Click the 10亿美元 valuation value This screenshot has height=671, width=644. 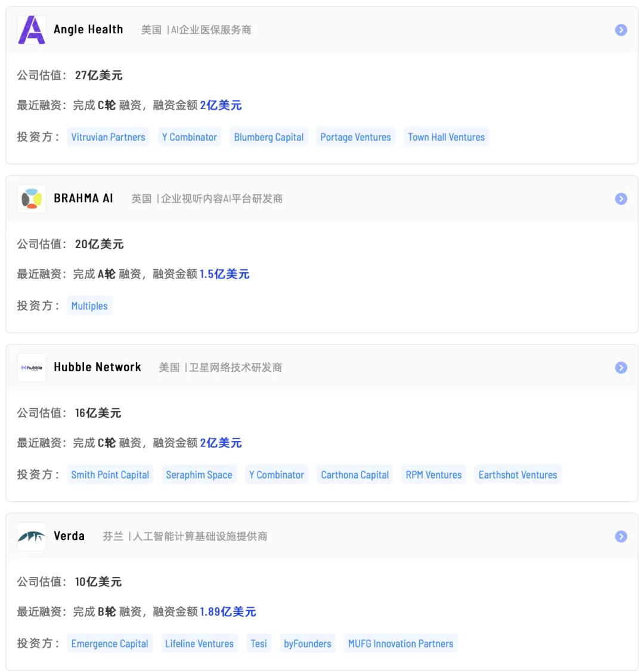pos(98,582)
